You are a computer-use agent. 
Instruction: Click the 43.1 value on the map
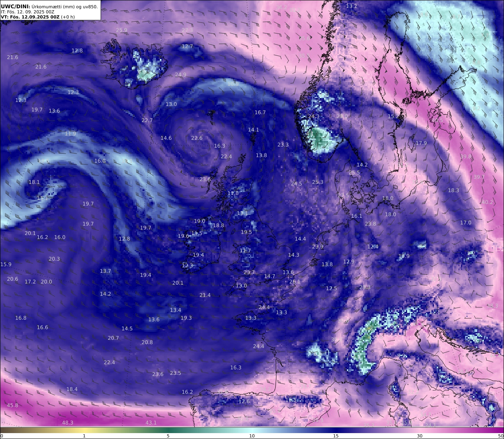point(151,423)
